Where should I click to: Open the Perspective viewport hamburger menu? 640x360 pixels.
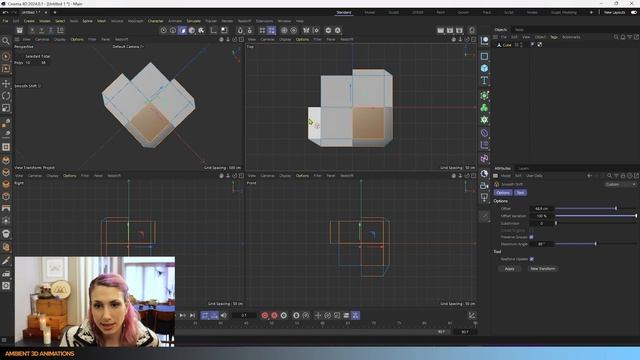(17, 40)
